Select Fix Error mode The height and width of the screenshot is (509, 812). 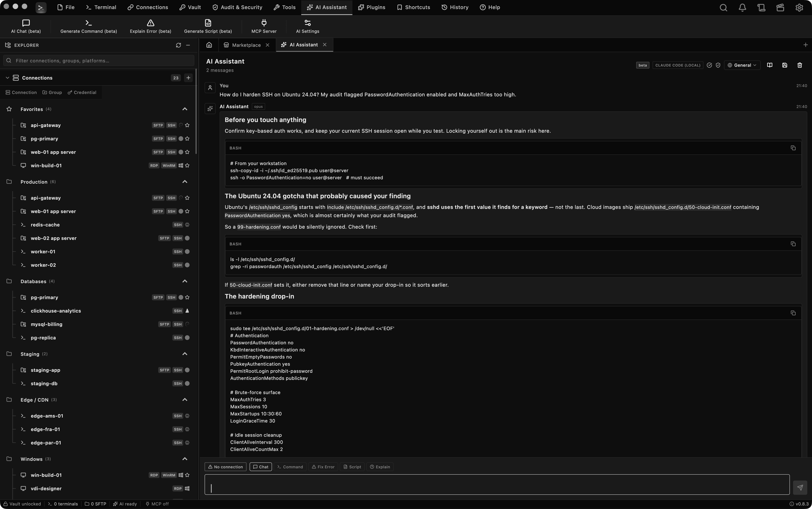(x=323, y=467)
